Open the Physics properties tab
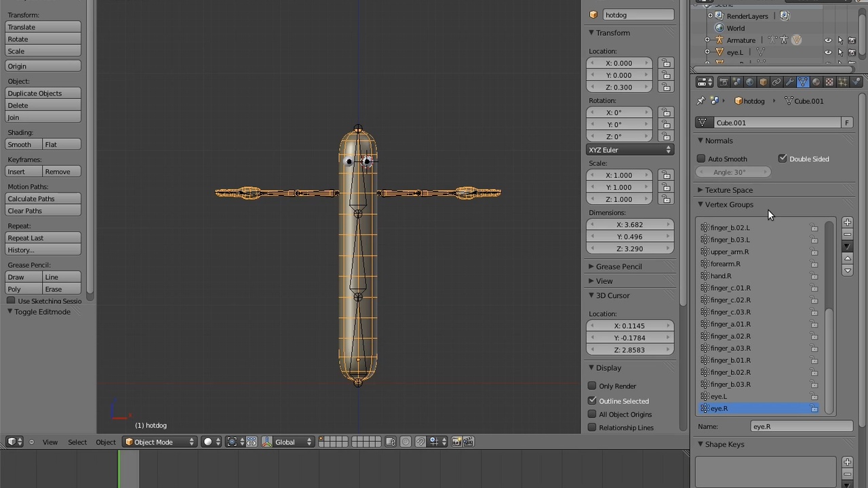This screenshot has width=868, height=488. [x=856, y=82]
